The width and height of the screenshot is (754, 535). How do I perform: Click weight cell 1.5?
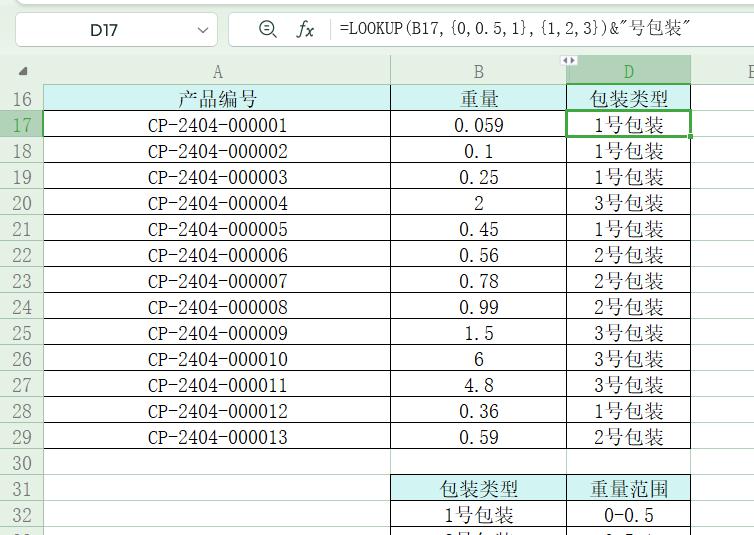point(478,332)
